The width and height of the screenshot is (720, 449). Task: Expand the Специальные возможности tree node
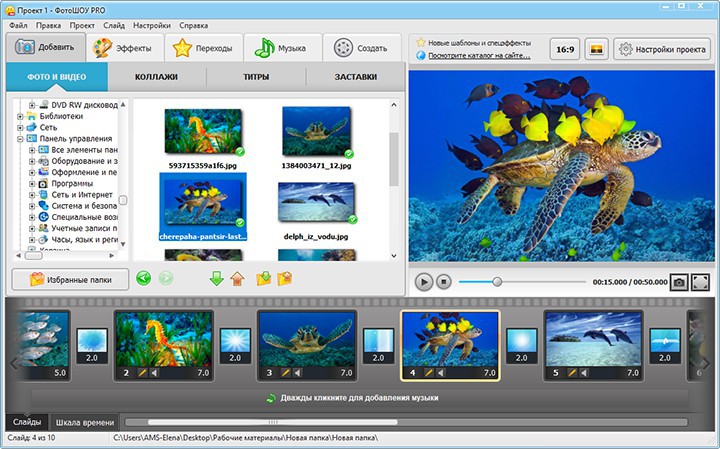32,217
